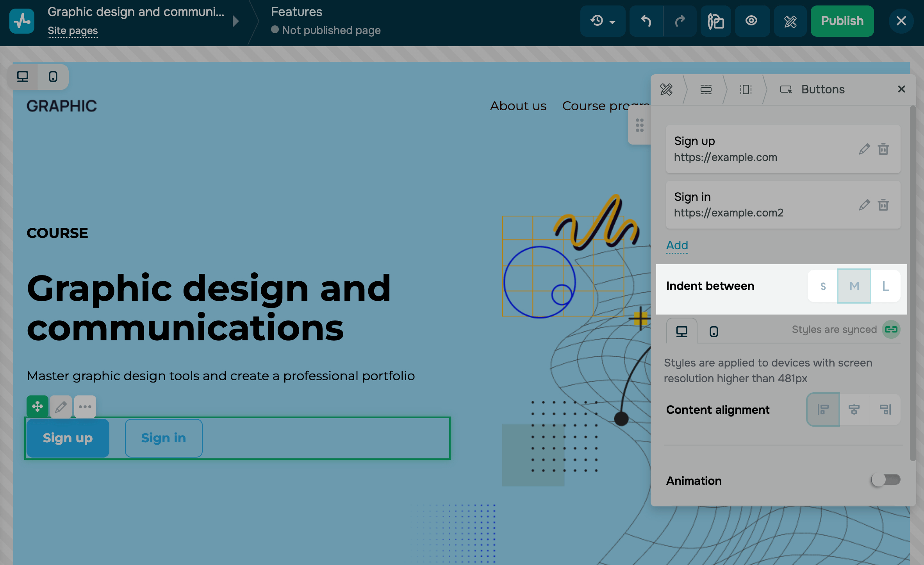Open page preview with eye icon
The height and width of the screenshot is (565, 924).
click(x=751, y=21)
